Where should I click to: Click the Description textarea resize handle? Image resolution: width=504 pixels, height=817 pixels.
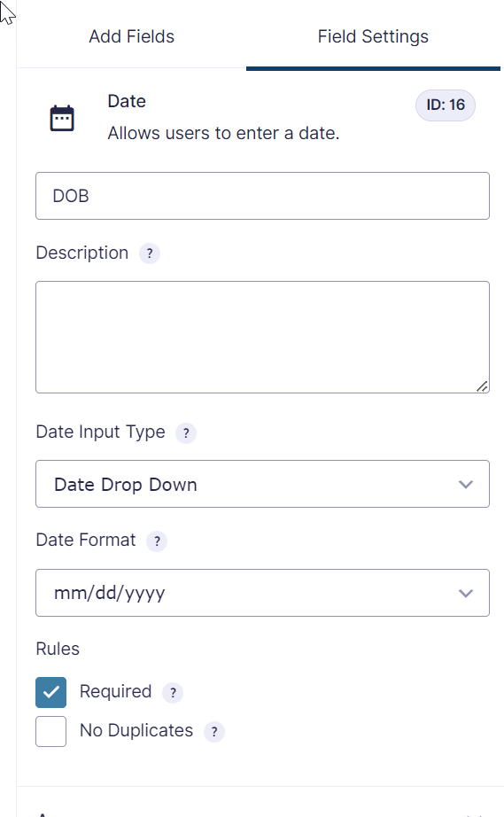(482, 386)
